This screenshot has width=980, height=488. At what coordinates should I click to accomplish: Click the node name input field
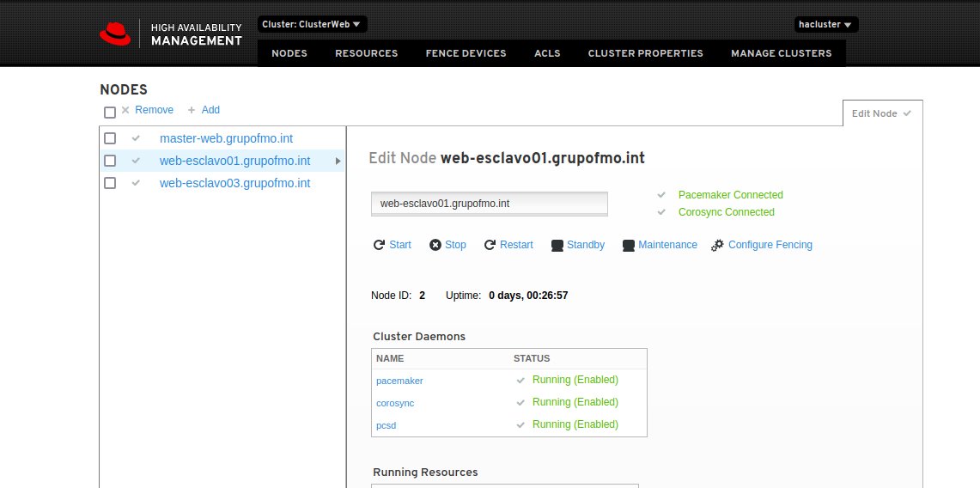click(490, 204)
